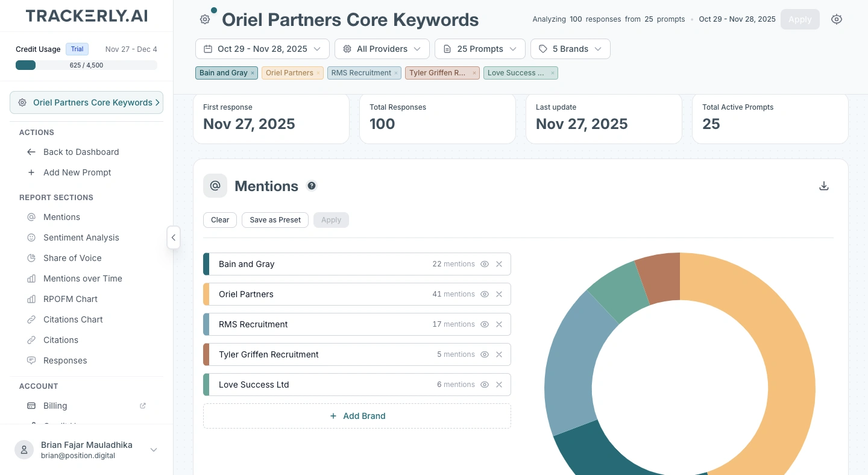Open settings gear beside report title
This screenshot has width=868, height=475.
pyautogui.click(x=205, y=19)
